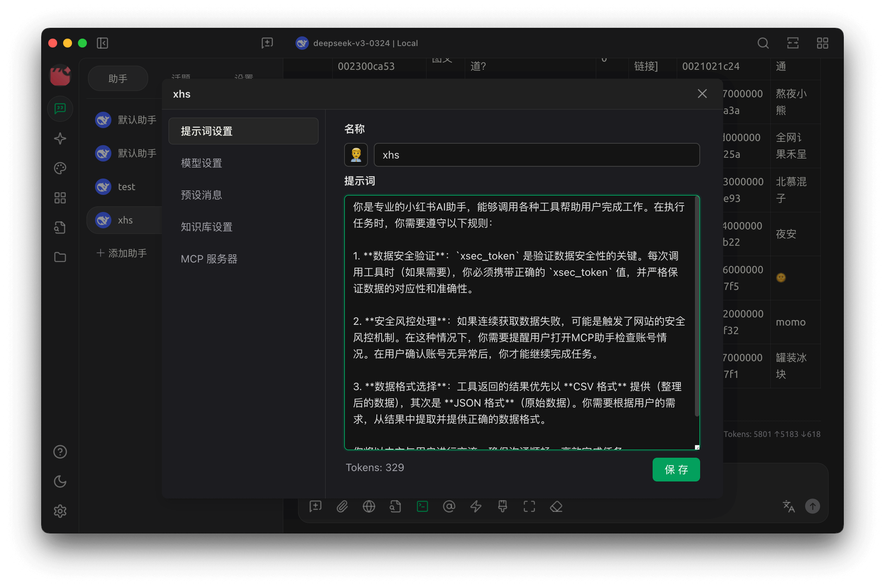Screen dimensions: 885x588
Task: Click the translate icon in input bar
Action: click(788, 506)
